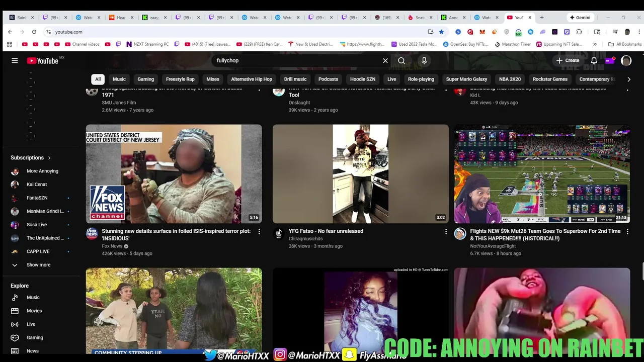Viewport: 644px width, 362px height.
Task: Click Fox News channel avatar
Action: 92,233
